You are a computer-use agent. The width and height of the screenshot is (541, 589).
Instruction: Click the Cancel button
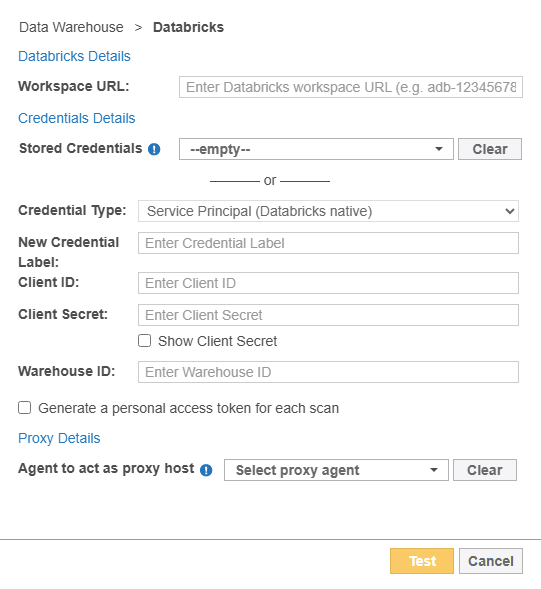tap(491, 561)
